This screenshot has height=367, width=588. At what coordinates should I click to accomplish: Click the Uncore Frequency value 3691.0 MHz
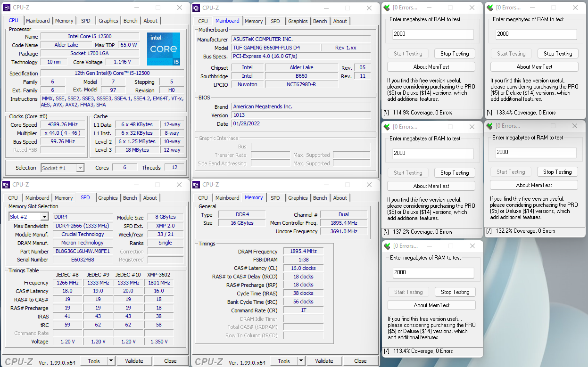344,232
